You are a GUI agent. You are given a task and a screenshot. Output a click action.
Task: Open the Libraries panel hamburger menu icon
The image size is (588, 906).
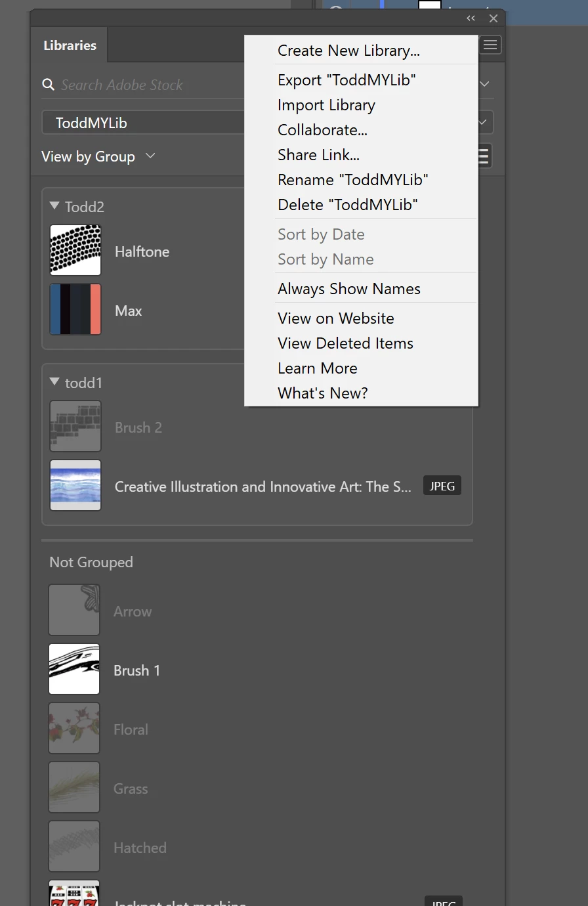point(490,45)
